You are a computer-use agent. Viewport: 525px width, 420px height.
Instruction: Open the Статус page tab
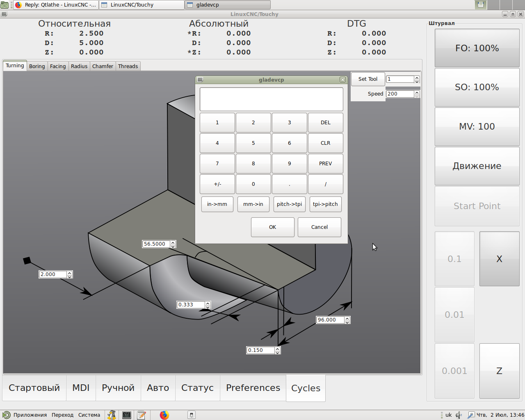tap(197, 388)
